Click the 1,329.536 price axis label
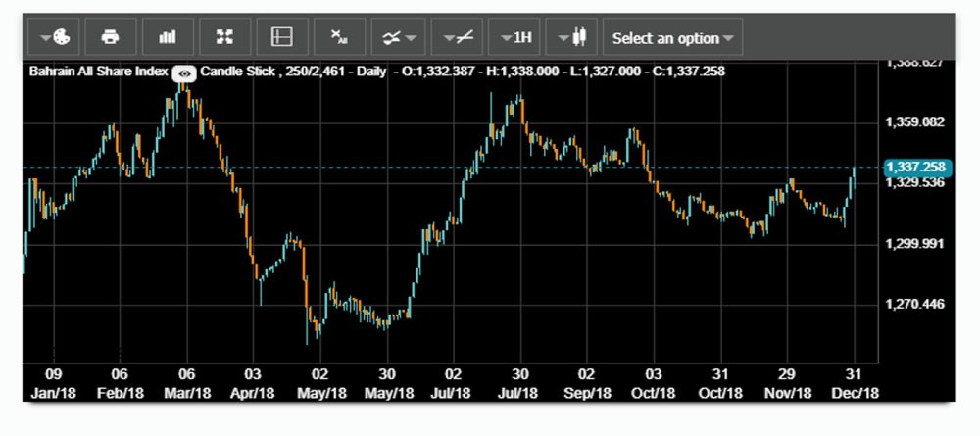 tap(914, 183)
